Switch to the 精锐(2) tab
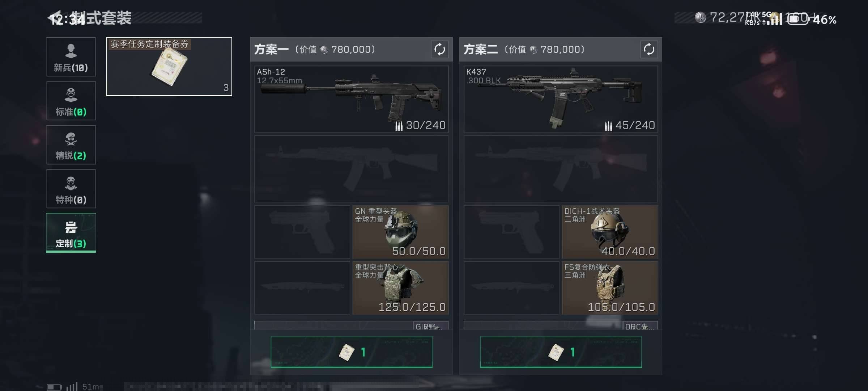The image size is (868, 391). 71,145
